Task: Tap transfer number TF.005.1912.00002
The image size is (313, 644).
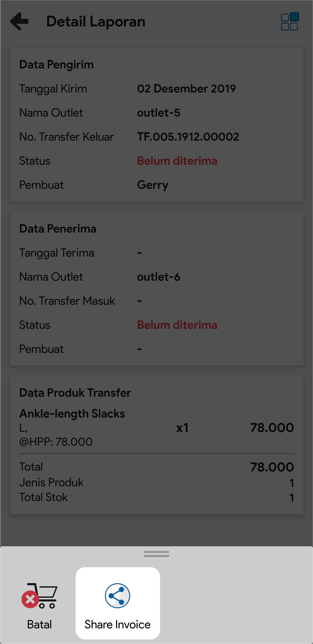Action: coord(188,137)
